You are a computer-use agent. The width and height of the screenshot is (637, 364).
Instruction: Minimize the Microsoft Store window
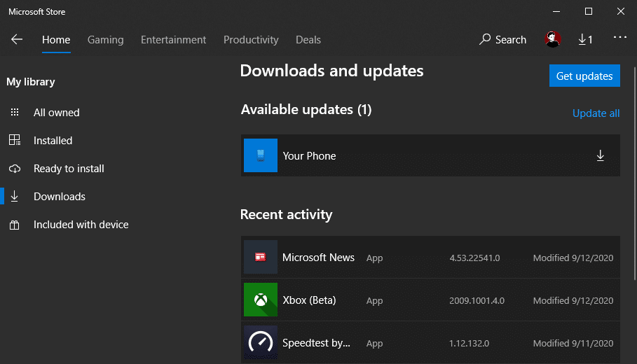[x=556, y=11]
